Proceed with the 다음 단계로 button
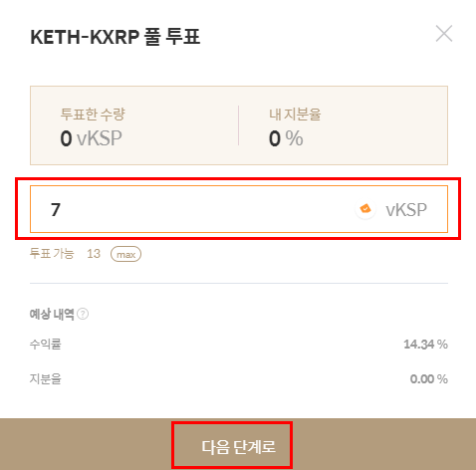 (238, 446)
